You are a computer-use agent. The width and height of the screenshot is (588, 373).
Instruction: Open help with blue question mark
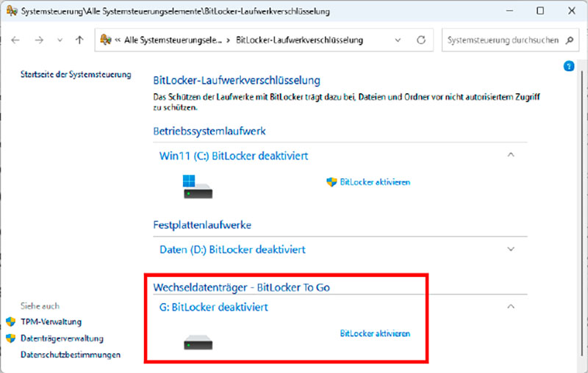(x=569, y=66)
